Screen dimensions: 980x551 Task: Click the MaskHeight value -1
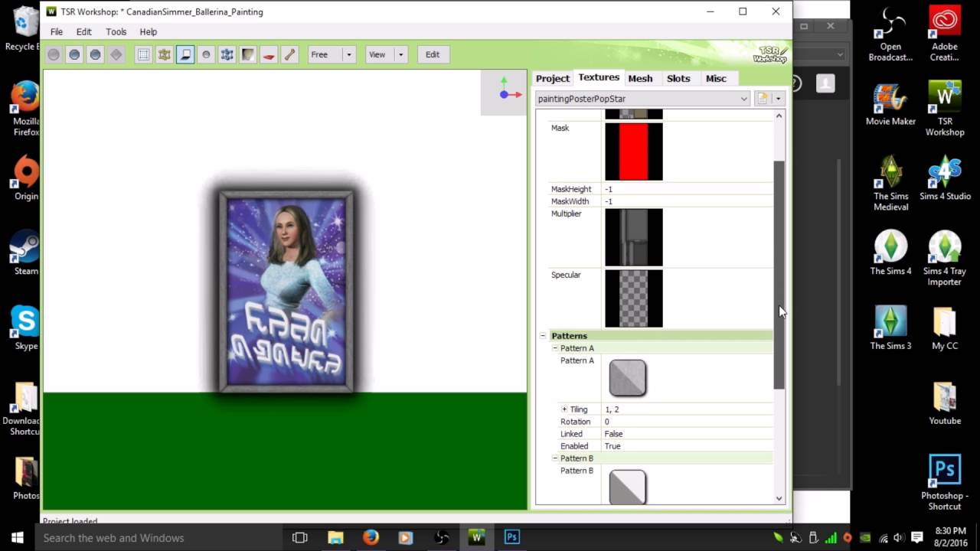[609, 189]
